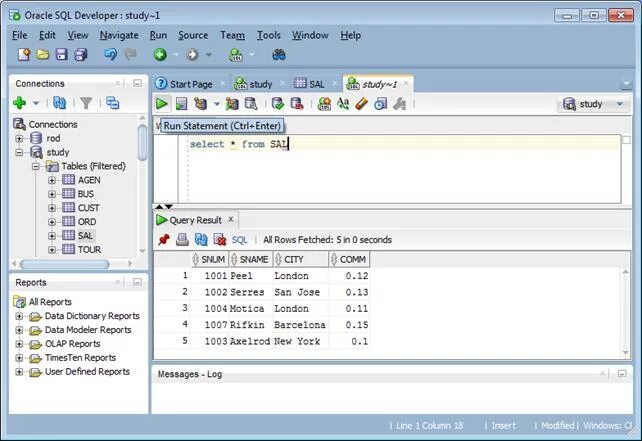Screen dimensions: 642x441
Task: Select the BUS table in tree
Action: click(86, 194)
